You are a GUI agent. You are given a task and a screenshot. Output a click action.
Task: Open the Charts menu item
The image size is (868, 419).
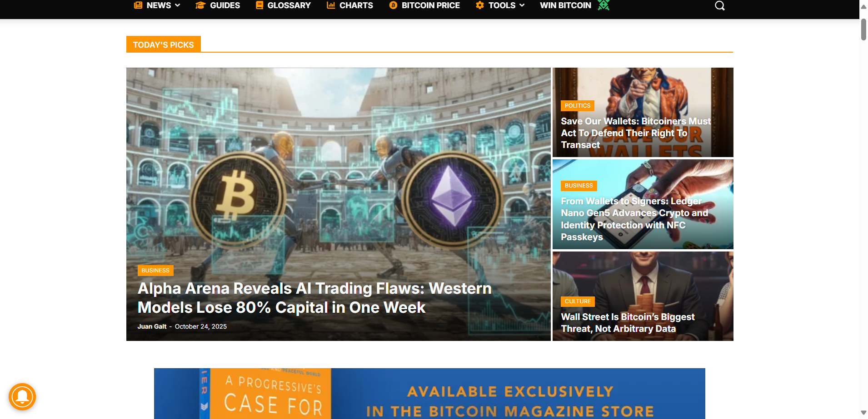tap(350, 5)
